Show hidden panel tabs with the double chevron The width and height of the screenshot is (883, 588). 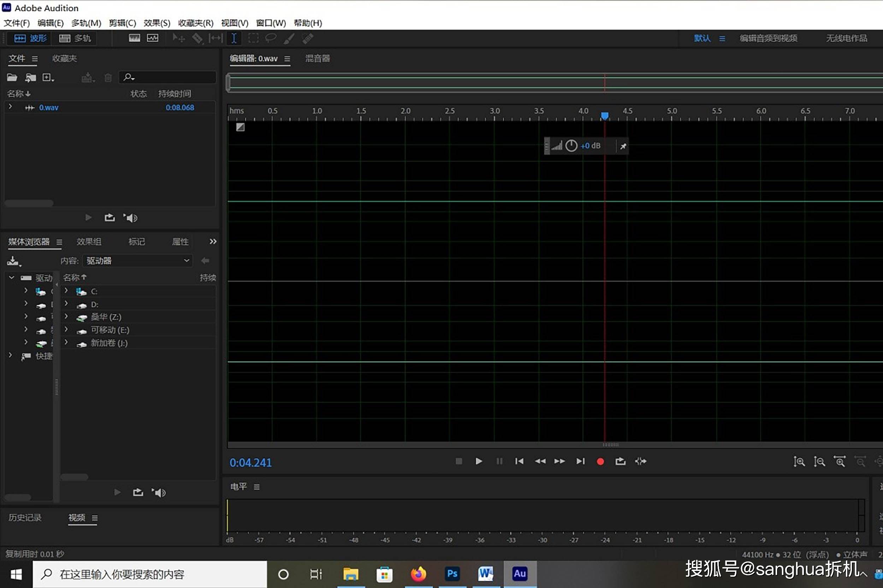tap(213, 242)
